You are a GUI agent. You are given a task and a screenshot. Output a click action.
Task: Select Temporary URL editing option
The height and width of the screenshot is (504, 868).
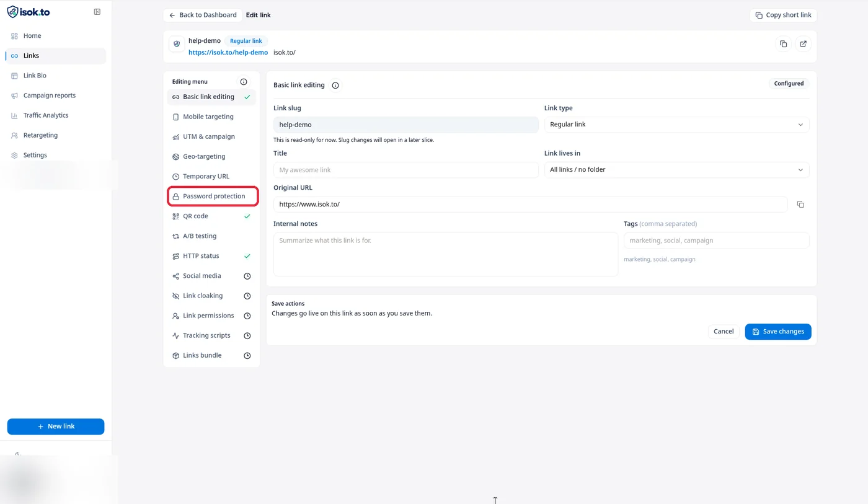pyautogui.click(x=211, y=176)
